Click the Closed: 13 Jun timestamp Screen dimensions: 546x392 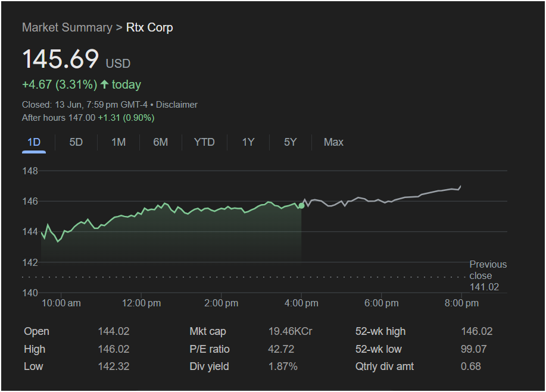(x=85, y=105)
